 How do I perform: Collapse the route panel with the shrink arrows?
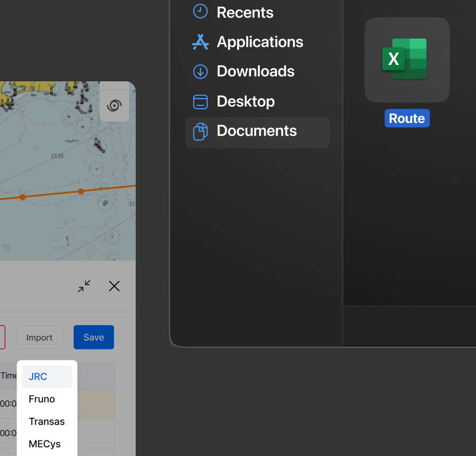pyautogui.click(x=84, y=286)
